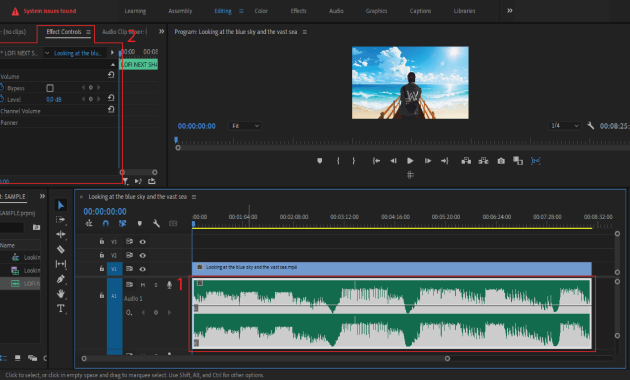
Task: Click the Go to Out button
Action: pos(444,161)
